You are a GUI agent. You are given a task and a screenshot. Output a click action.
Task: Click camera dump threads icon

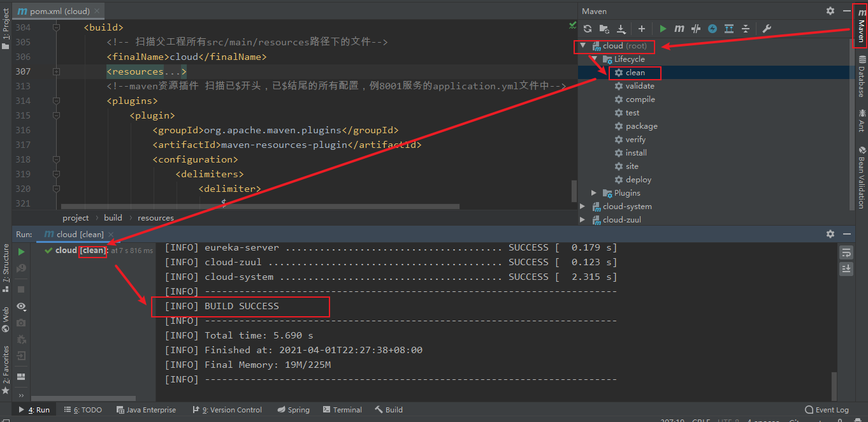point(21,323)
